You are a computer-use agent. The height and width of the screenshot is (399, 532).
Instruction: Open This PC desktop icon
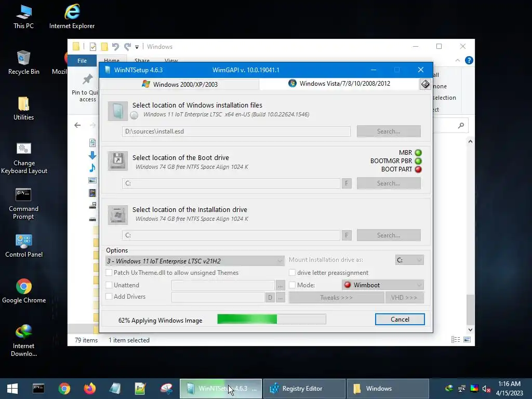click(x=23, y=17)
